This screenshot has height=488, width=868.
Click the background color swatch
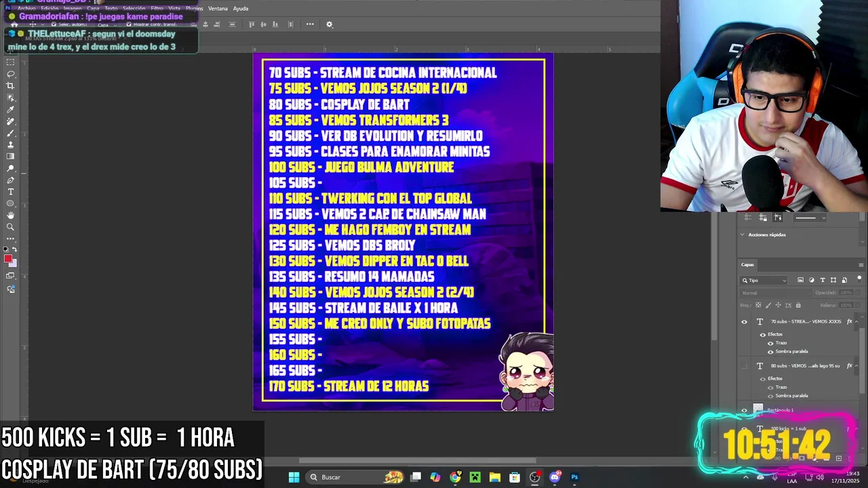(x=14, y=263)
